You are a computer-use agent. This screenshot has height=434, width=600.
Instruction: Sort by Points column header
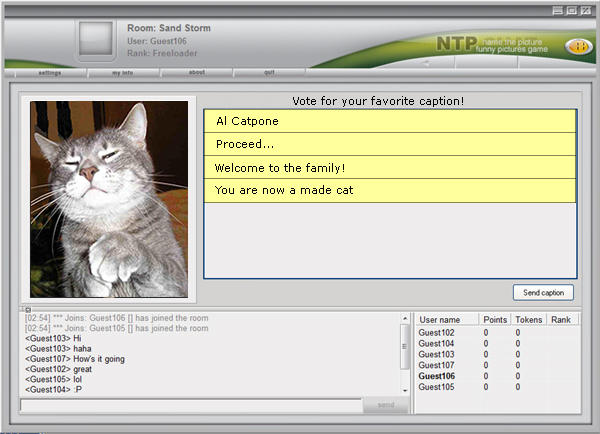point(495,320)
